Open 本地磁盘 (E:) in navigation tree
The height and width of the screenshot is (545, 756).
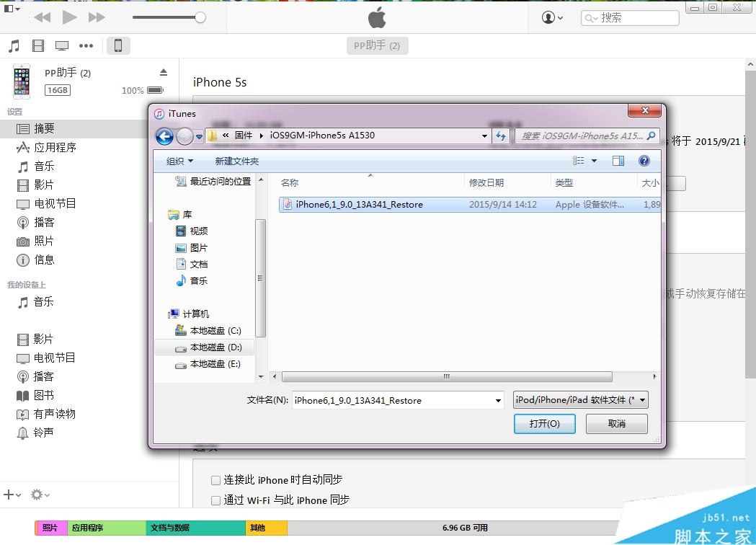point(208,364)
